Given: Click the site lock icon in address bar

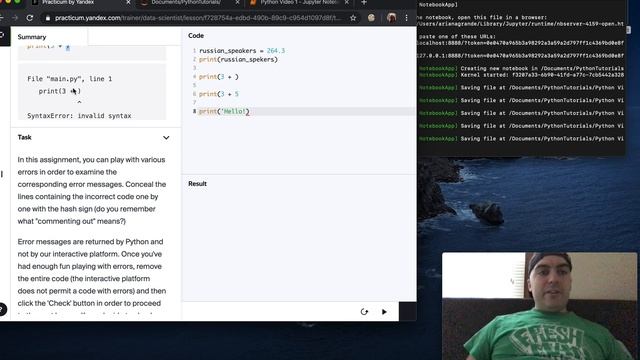Looking at the screenshot, I should point(48,18).
